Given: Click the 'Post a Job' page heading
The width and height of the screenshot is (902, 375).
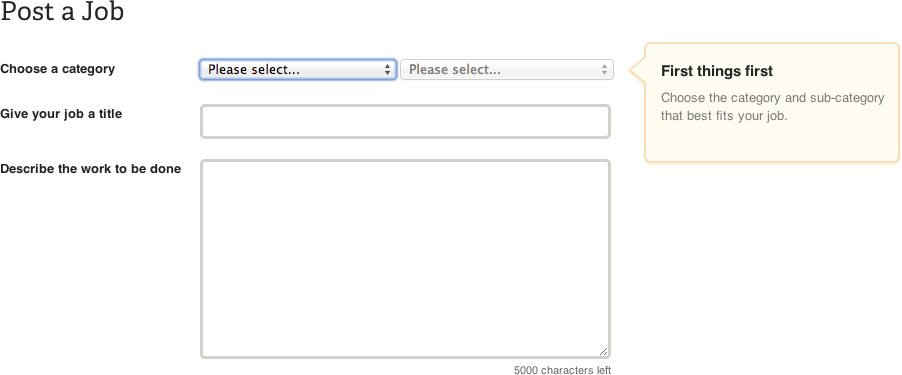Looking at the screenshot, I should click(x=62, y=12).
